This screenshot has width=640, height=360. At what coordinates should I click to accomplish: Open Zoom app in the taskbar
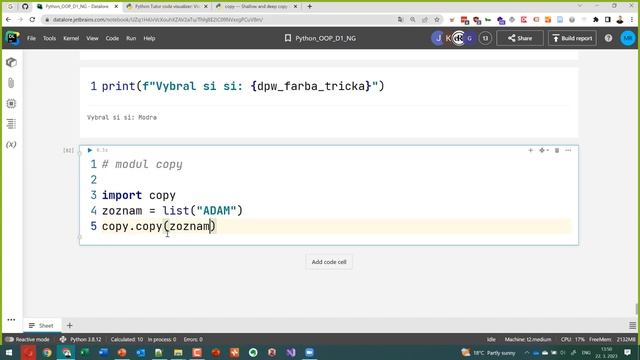click(x=309, y=352)
